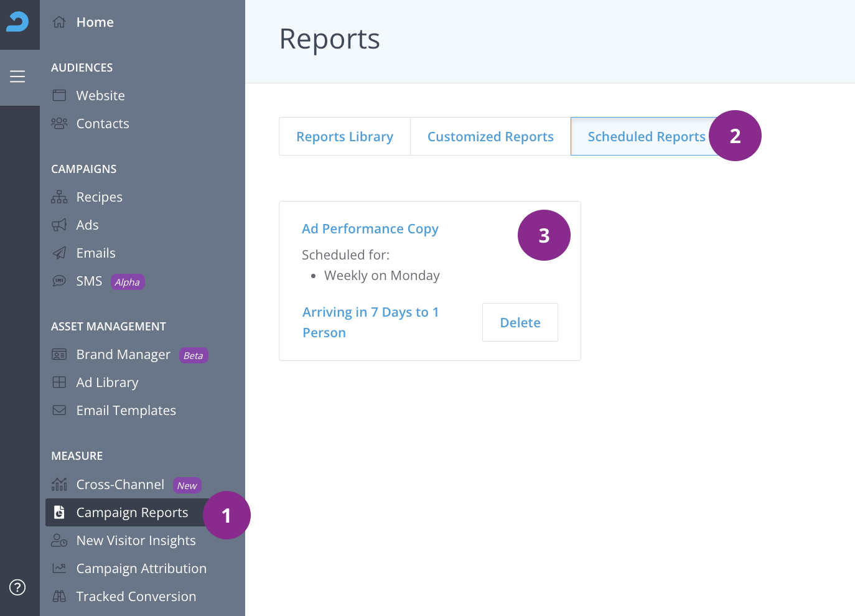Click the Email Templates envelope icon
The width and height of the screenshot is (855, 616).
(x=59, y=410)
